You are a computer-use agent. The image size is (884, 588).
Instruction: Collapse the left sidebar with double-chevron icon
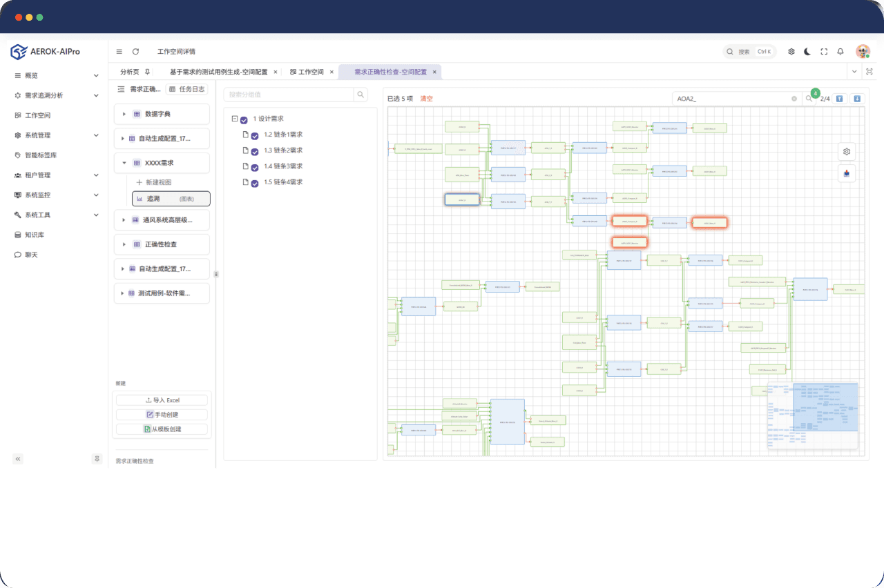18,459
